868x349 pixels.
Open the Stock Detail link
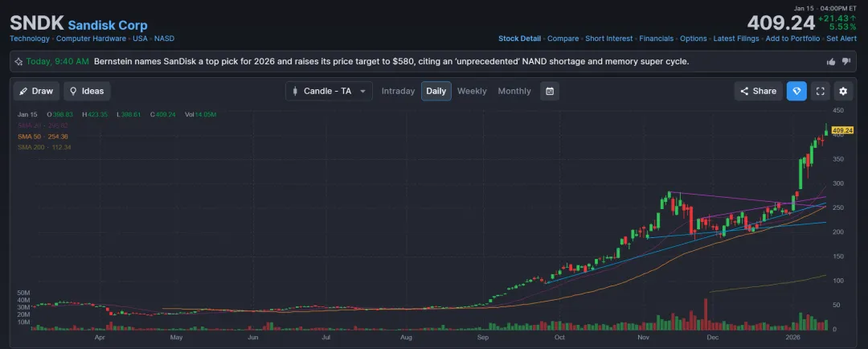[519, 39]
